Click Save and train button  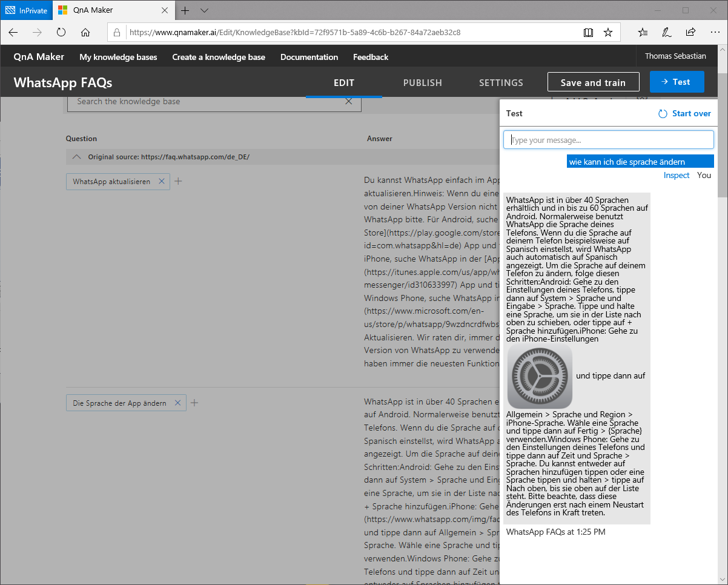point(593,83)
